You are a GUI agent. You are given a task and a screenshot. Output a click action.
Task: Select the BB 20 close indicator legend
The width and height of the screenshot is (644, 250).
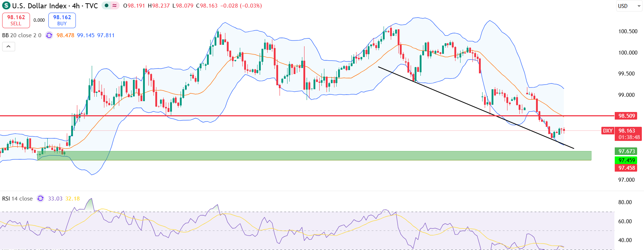22,35
